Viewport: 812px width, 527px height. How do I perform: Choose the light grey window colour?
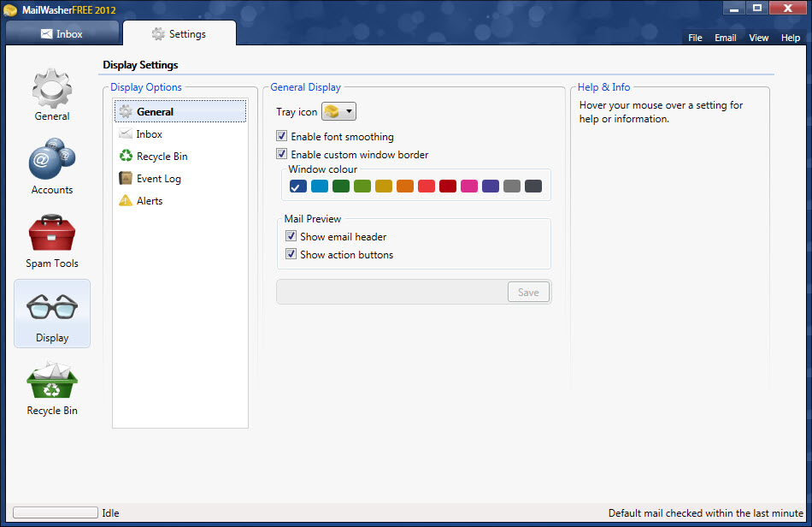click(x=512, y=186)
